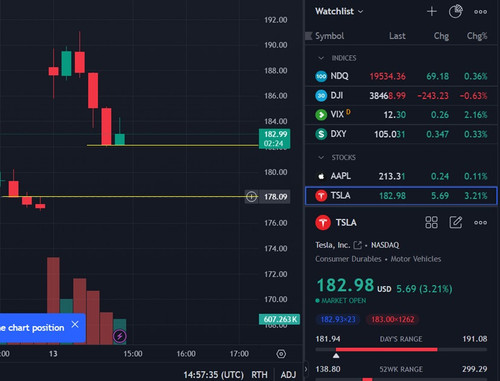This screenshot has height=381, width=500.
Task: Open the details grid view icon next to TSLA
Action: 431,222
